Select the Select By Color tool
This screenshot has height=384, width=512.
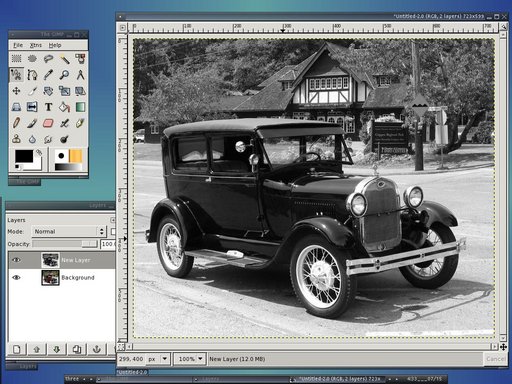click(80, 59)
